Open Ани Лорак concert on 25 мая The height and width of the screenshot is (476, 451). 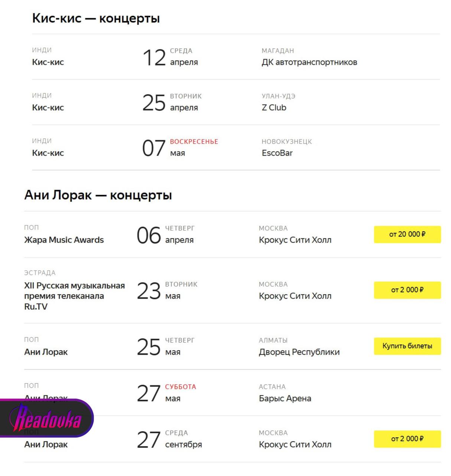click(46, 352)
